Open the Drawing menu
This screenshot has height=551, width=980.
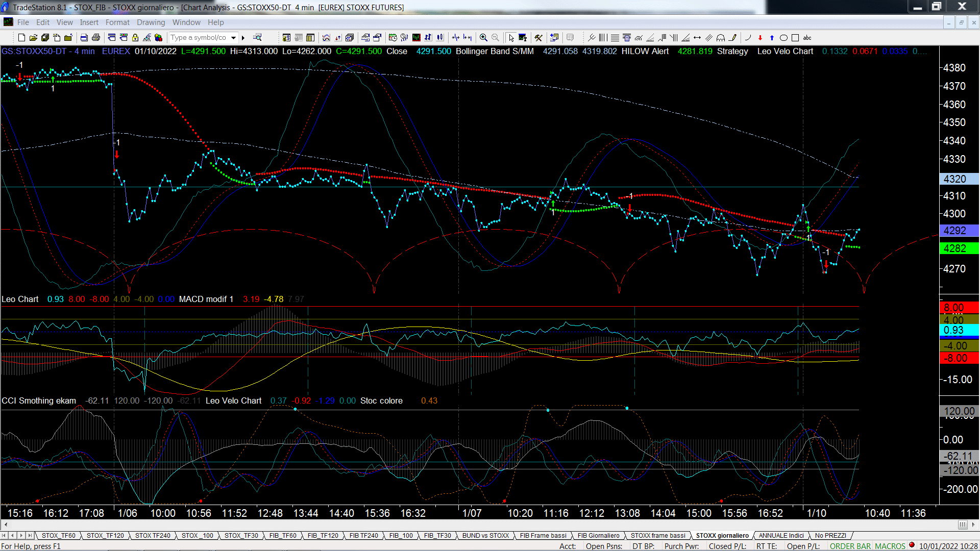[151, 22]
